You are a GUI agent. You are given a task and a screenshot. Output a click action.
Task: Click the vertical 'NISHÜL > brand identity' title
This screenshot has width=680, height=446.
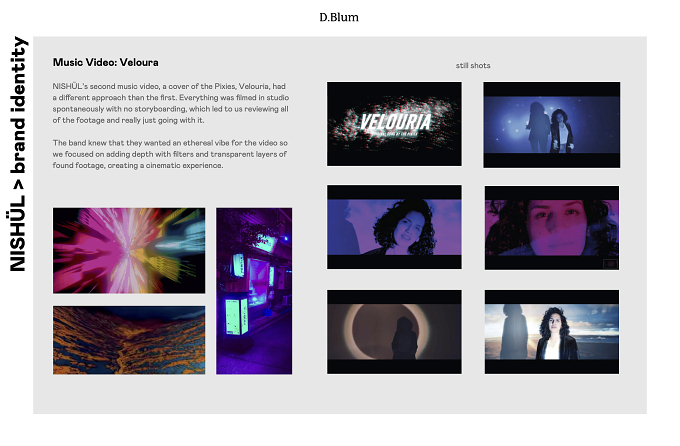point(18,154)
